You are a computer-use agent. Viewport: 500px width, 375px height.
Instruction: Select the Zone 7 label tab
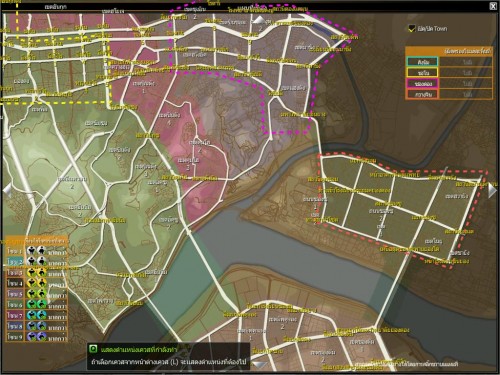[x=15, y=315]
